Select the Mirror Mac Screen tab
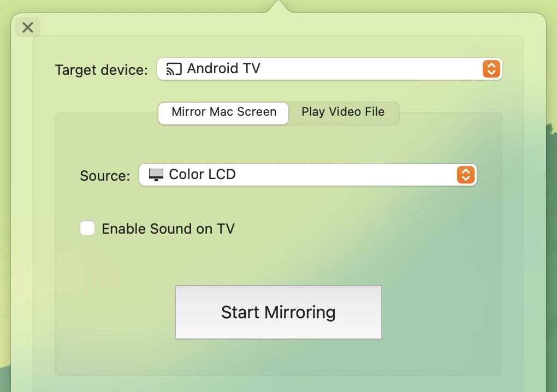Viewport: 557px width, 392px height. point(223,112)
